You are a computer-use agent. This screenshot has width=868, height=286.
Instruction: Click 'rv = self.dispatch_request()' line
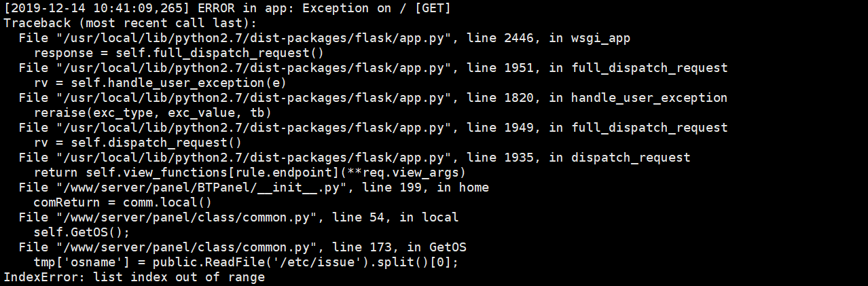(x=138, y=143)
